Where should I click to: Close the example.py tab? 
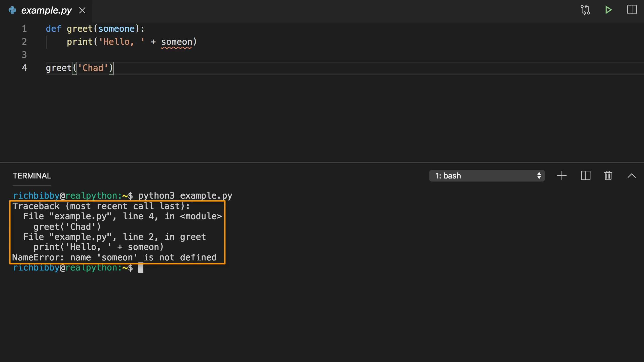tap(82, 10)
